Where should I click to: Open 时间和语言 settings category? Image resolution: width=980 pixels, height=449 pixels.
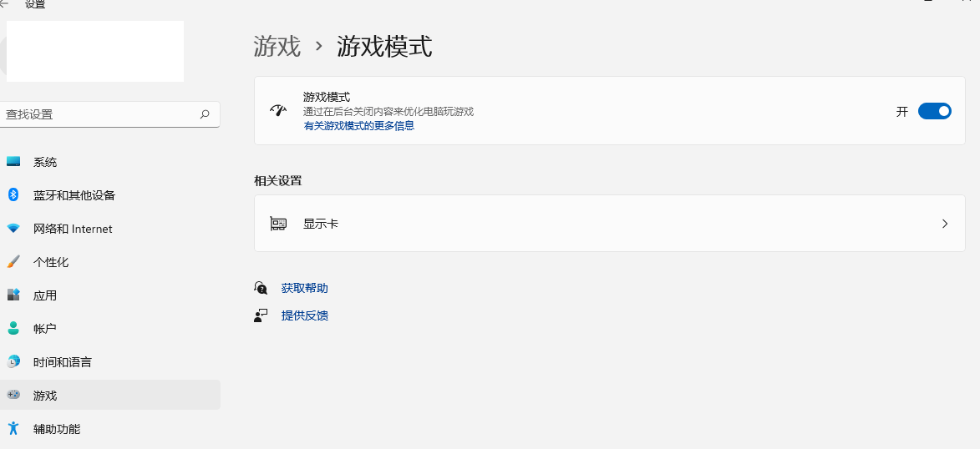pyautogui.click(x=110, y=361)
